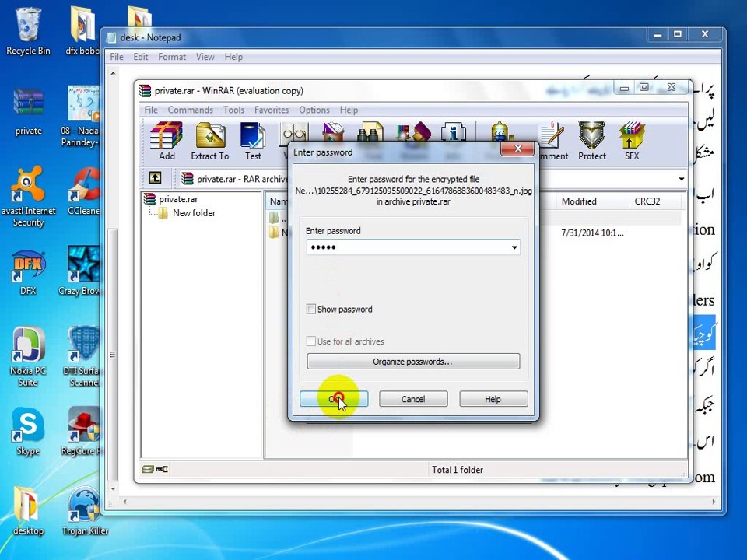The height and width of the screenshot is (560, 747).
Task: Click the Test archive toolbar icon
Action: coord(252,141)
